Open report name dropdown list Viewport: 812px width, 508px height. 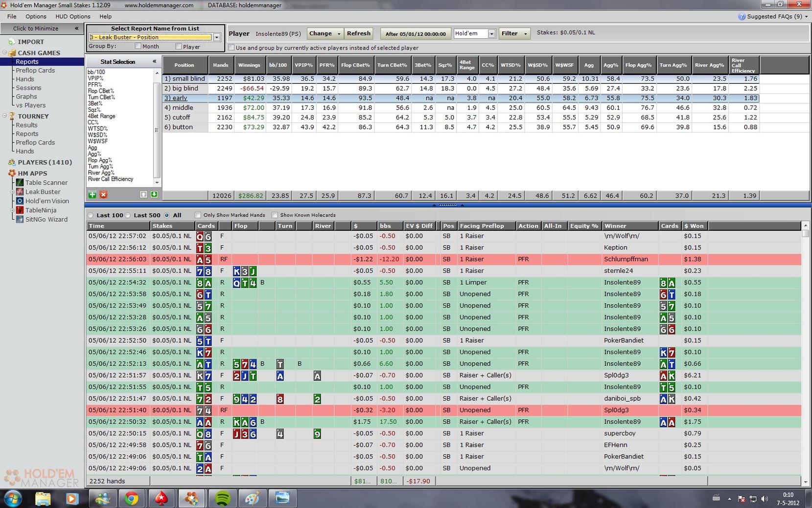tap(216, 37)
